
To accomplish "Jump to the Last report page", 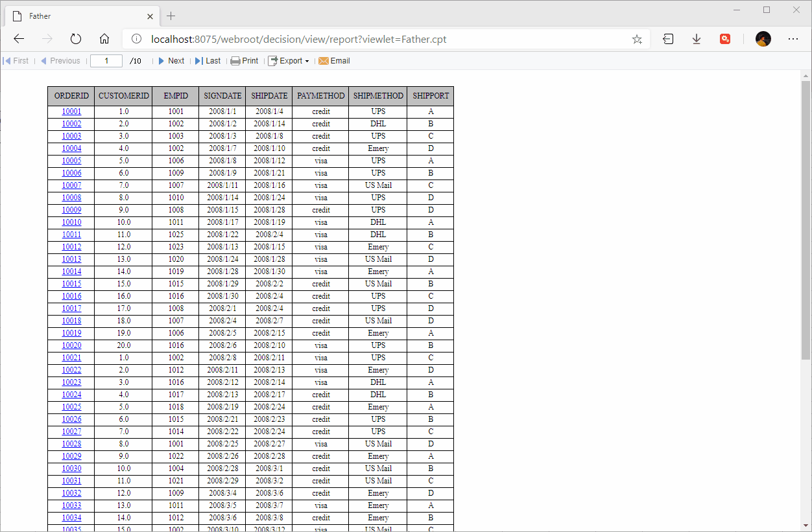I will (208, 61).
